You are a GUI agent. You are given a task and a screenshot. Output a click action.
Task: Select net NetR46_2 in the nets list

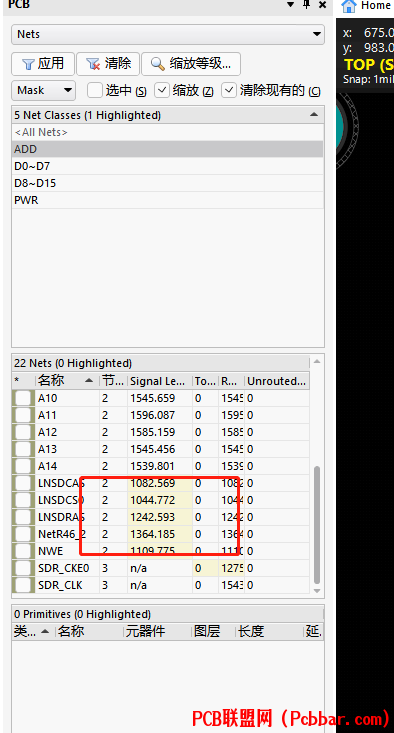pos(160,534)
